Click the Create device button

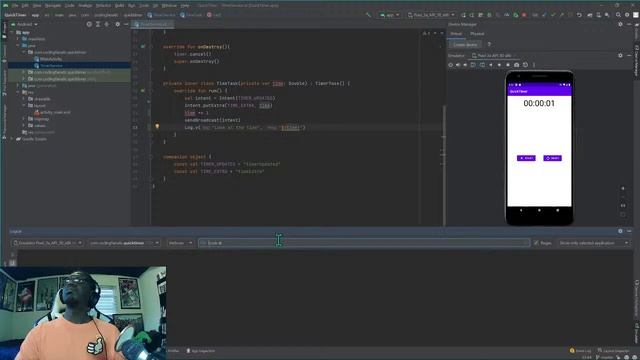pos(465,44)
